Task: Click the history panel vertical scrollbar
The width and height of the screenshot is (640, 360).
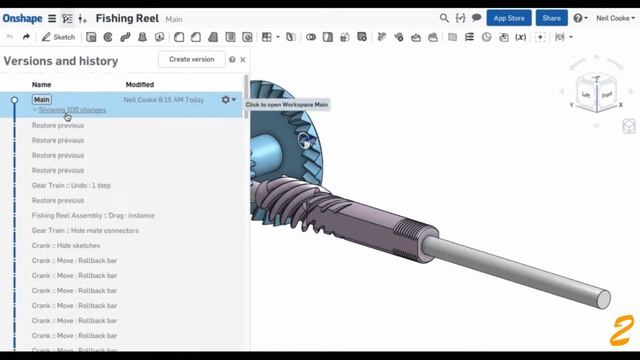Action: pos(246,97)
